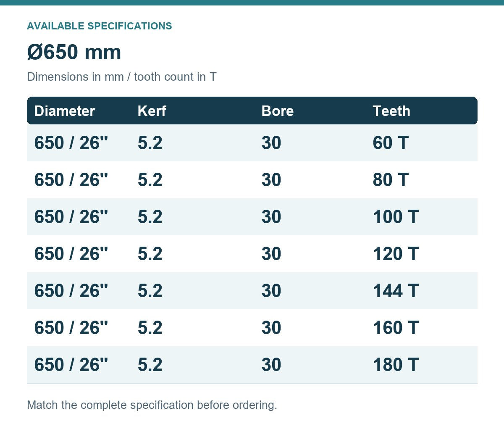Image resolution: width=504 pixels, height=432 pixels.
Task: Choose the "30" bore value in the 100 T row
Action: coord(271,217)
